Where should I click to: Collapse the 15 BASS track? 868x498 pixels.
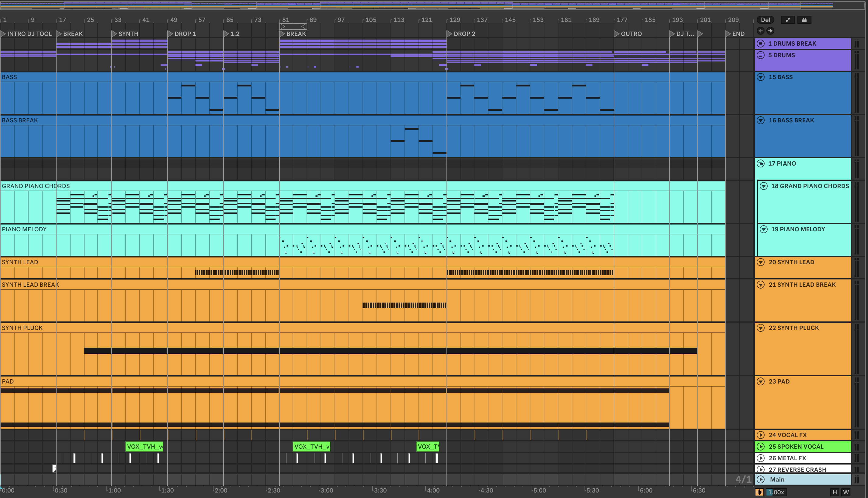pyautogui.click(x=760, y=77)
